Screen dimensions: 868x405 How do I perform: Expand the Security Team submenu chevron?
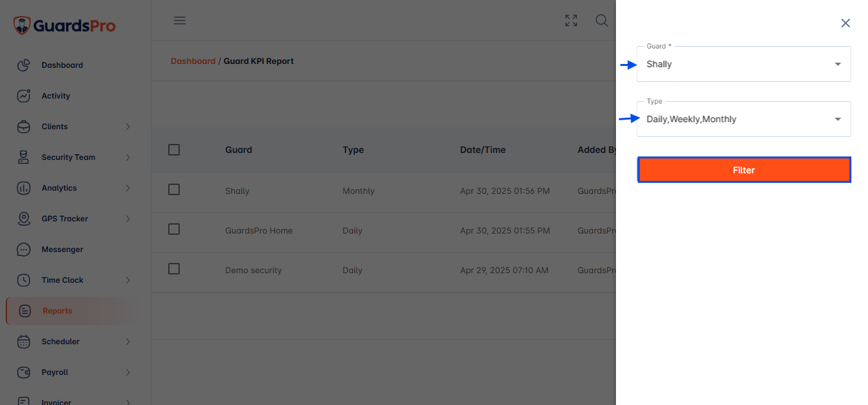(x=128, y=157)
